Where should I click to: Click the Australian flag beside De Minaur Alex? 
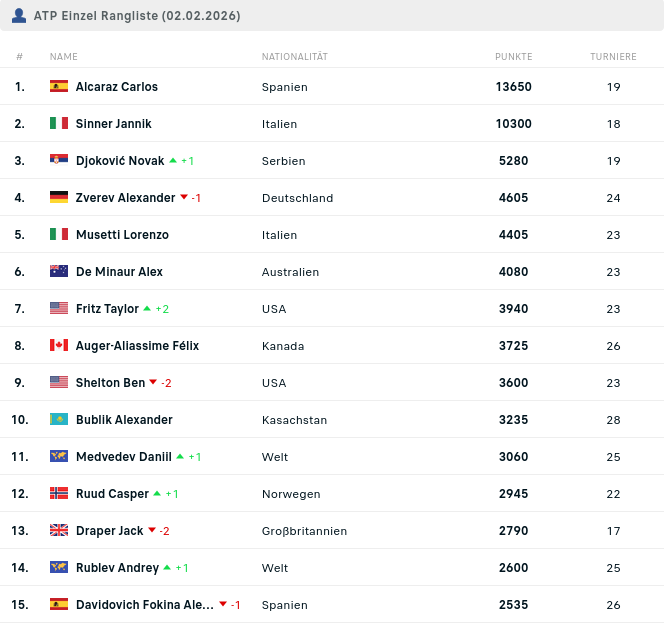59,272
